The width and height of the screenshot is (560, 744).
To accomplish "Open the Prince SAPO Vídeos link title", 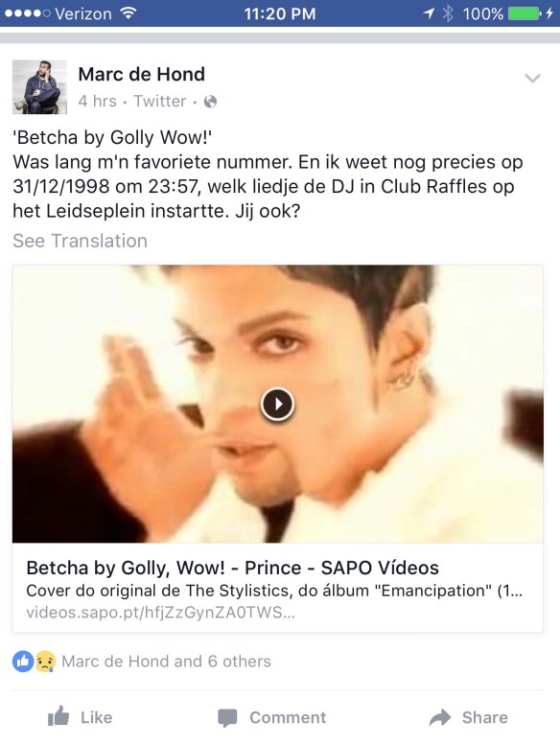I will coord(233,568).
